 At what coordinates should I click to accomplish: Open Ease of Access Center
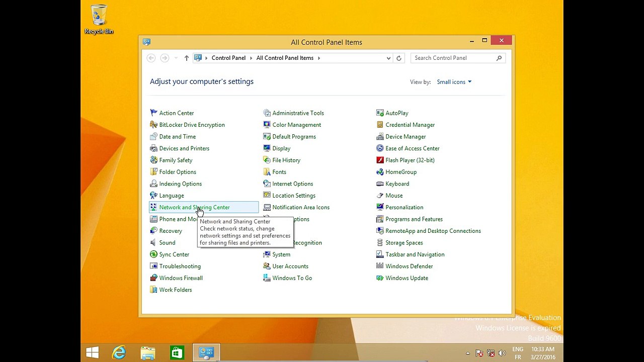(x=412, y=148)
